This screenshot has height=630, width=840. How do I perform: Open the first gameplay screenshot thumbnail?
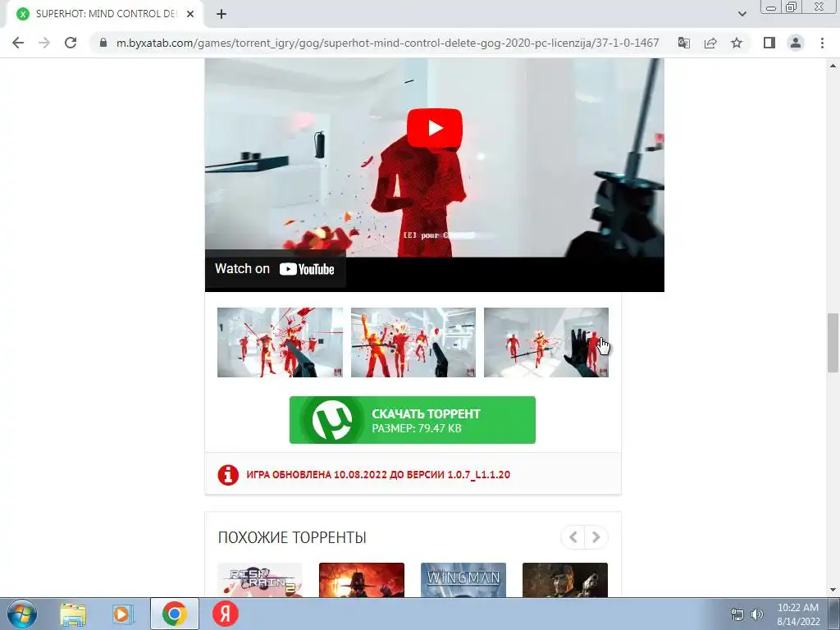(x=281, y=342)
